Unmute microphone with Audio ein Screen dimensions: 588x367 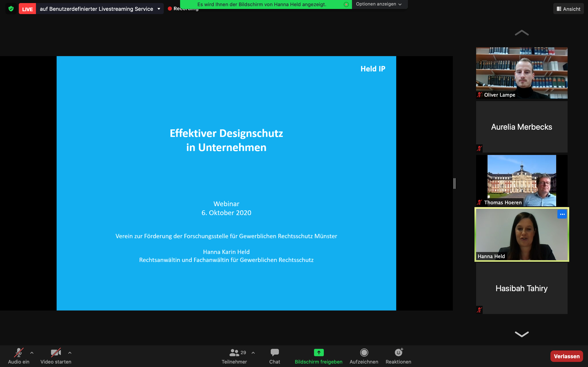pyautogui.click(x=19, y=353)
